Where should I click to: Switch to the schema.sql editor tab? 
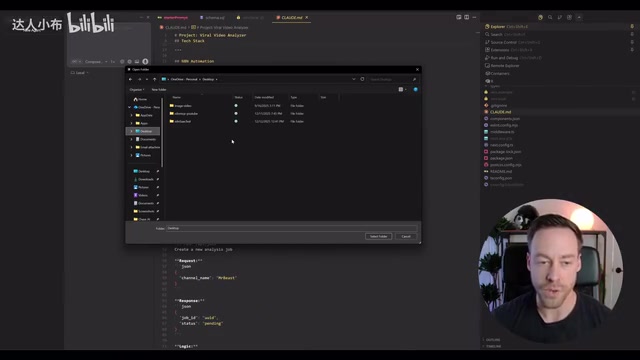212,18
